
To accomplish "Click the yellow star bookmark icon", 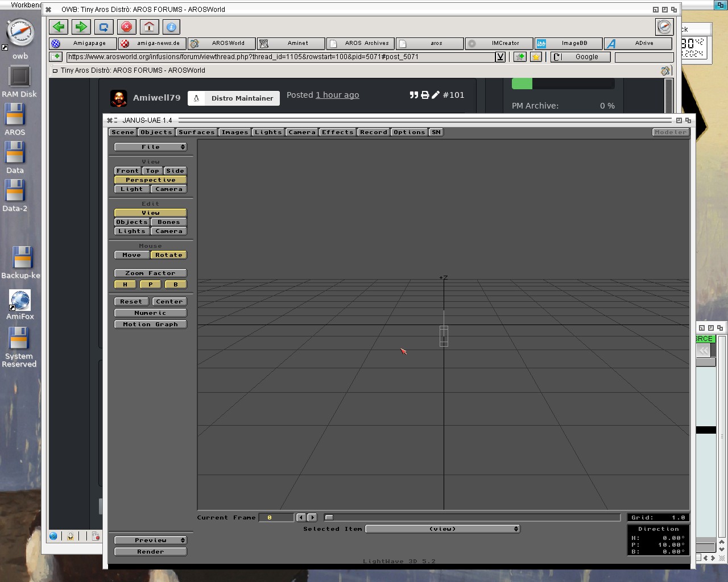I will pos(536,57).
